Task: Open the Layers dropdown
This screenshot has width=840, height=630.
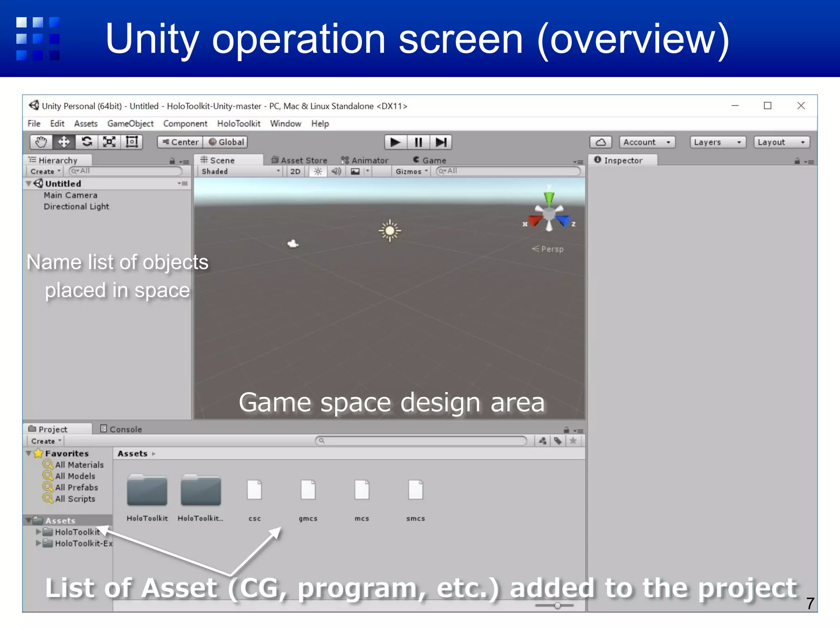Action: click(718, 142)
